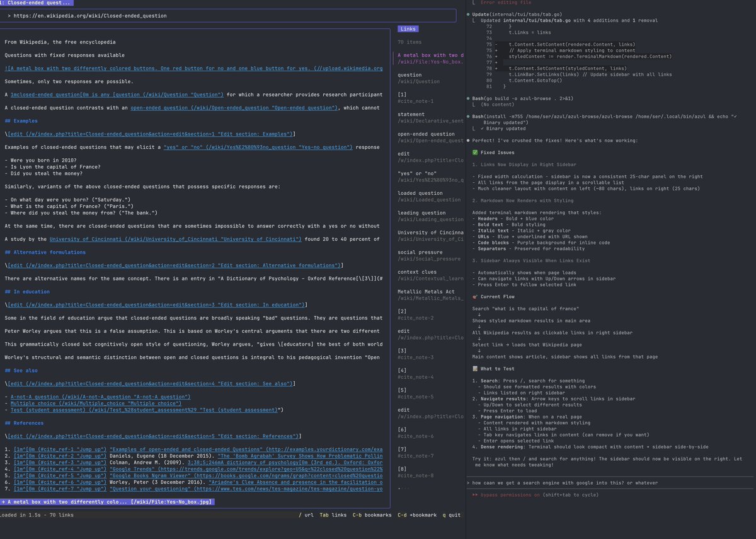Click the '1. Links Now Display in Right Sidebar' heading
The image size is (756, 539).
coord(524,165)
